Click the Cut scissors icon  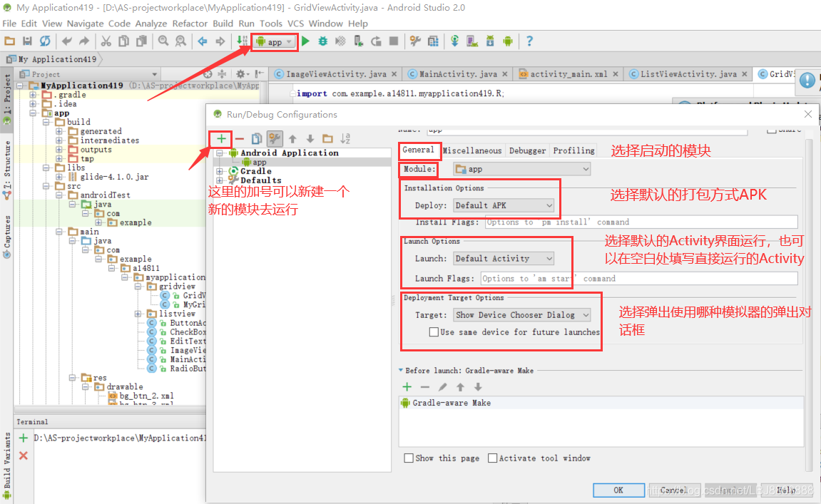(x=106, y=41)
